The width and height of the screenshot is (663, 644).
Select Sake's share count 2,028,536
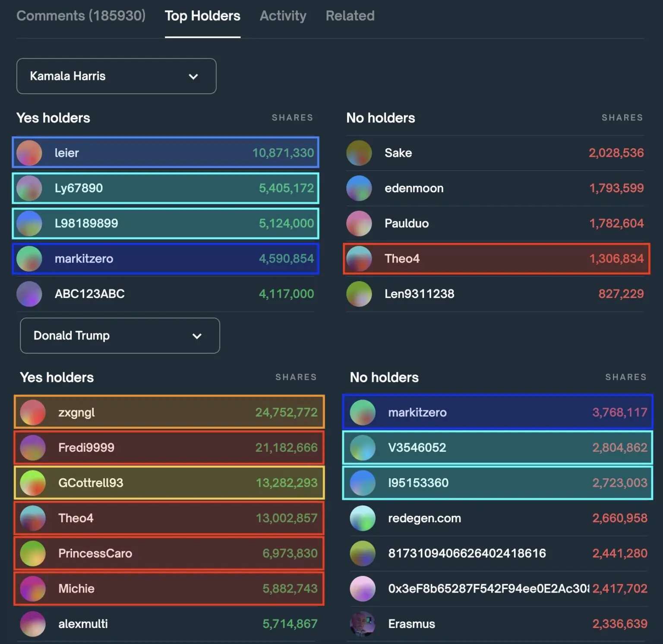pos(616,153)
